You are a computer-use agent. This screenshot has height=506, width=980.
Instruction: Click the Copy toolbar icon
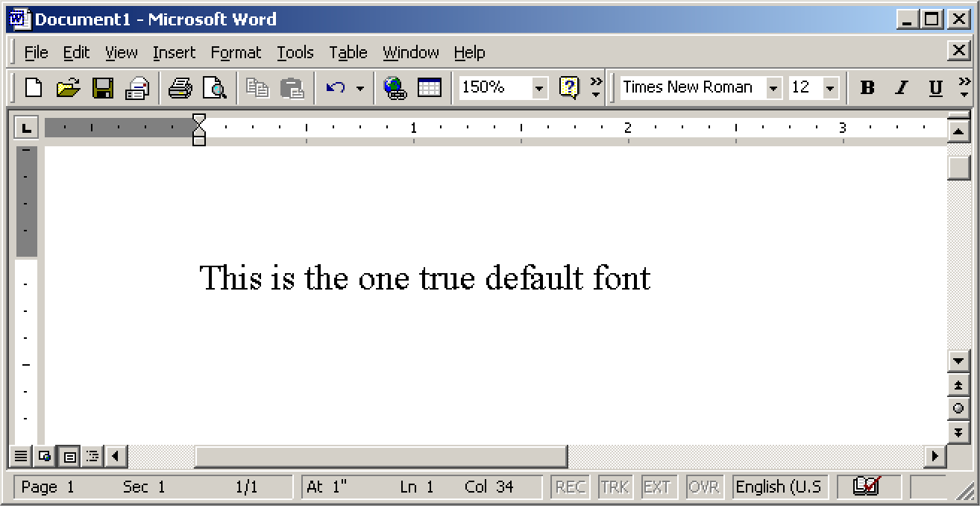click(257, 88)
